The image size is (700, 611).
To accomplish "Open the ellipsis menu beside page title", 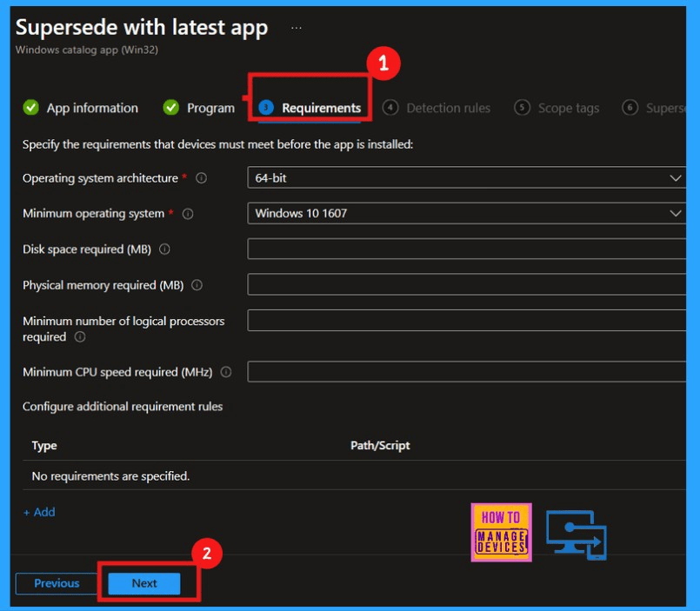I will (297, 28).
